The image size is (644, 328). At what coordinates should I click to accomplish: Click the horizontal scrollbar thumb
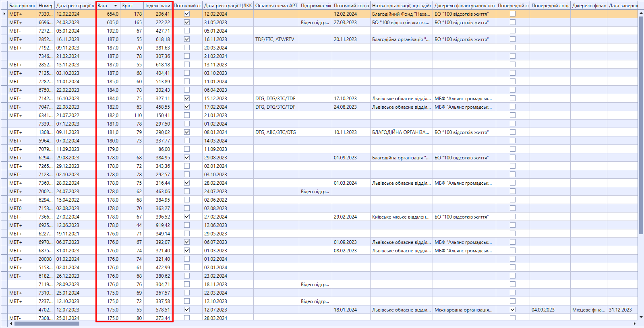[47, 324]
